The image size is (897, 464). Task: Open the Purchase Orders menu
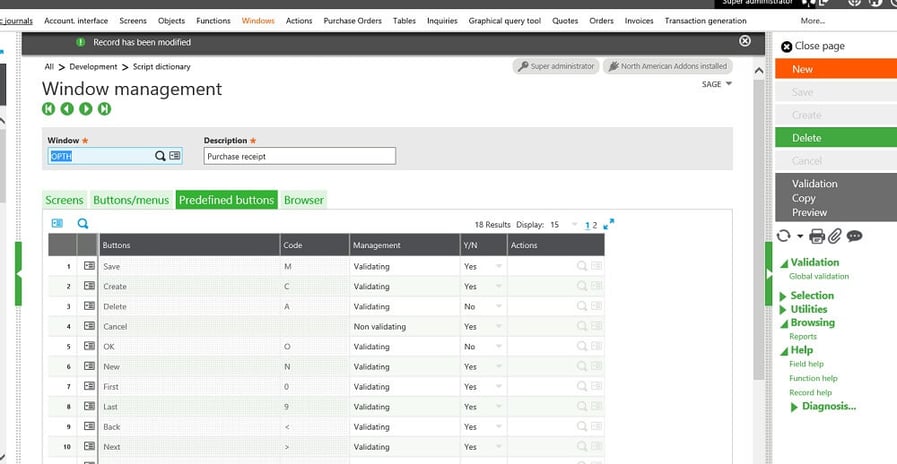point(352,20)
